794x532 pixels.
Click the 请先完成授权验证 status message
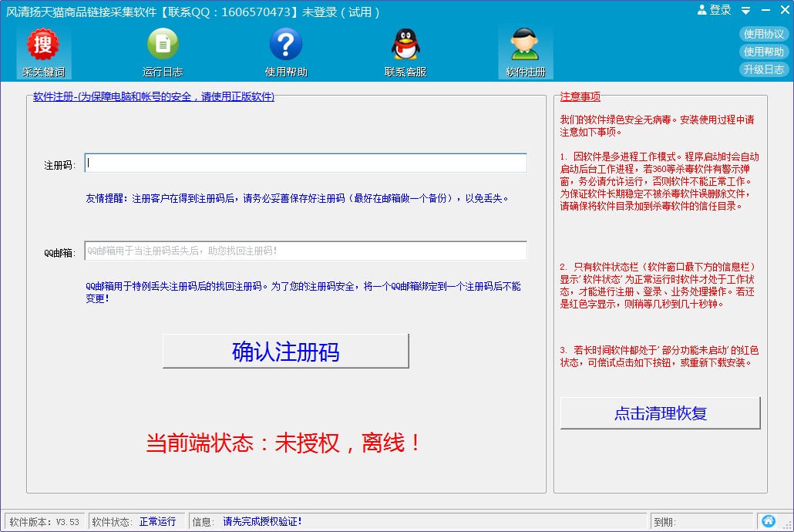262,522
